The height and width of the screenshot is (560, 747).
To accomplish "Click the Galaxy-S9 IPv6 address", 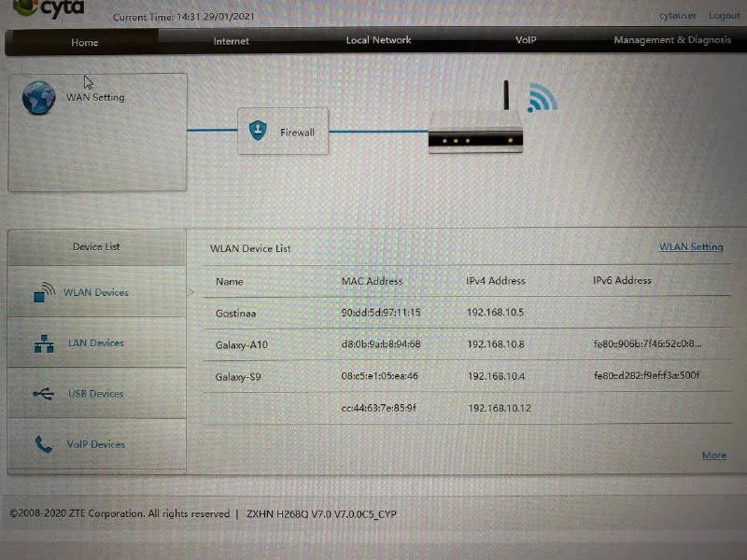I will [646, 375].
